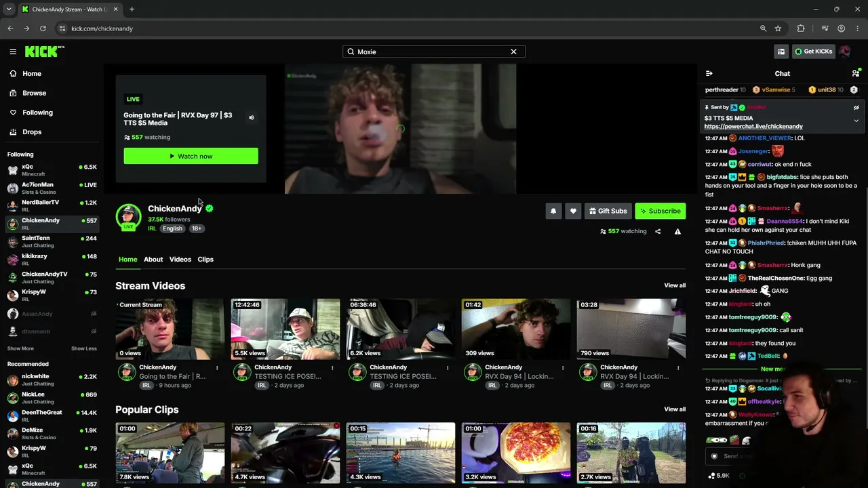Switch to the About tab

pos(153,259)
